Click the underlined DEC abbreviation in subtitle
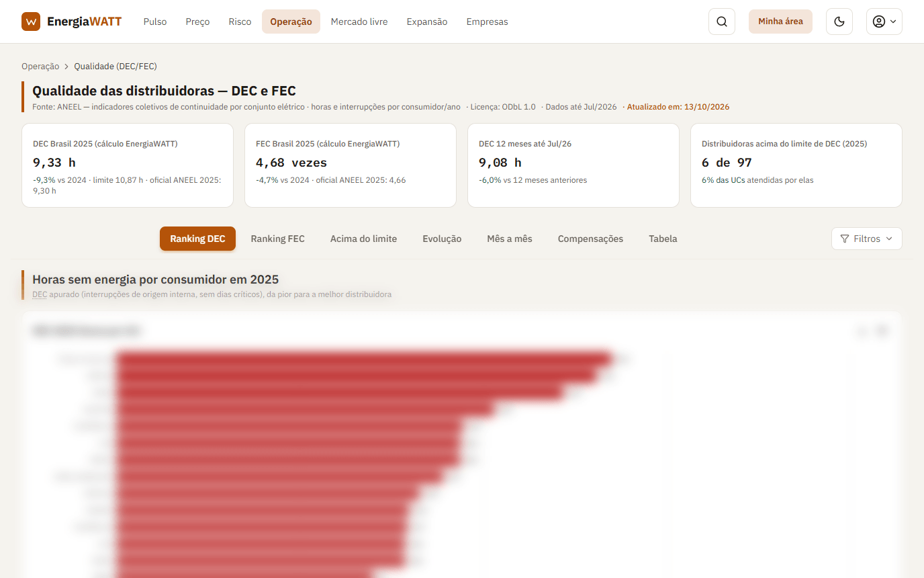This screenshot has height=578, width=924. coord(40,294)
